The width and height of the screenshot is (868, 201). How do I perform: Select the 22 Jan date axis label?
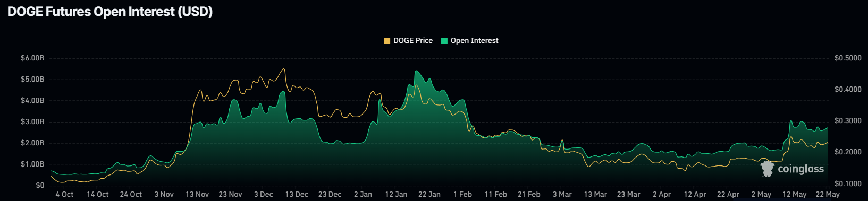tap(429, 195)
